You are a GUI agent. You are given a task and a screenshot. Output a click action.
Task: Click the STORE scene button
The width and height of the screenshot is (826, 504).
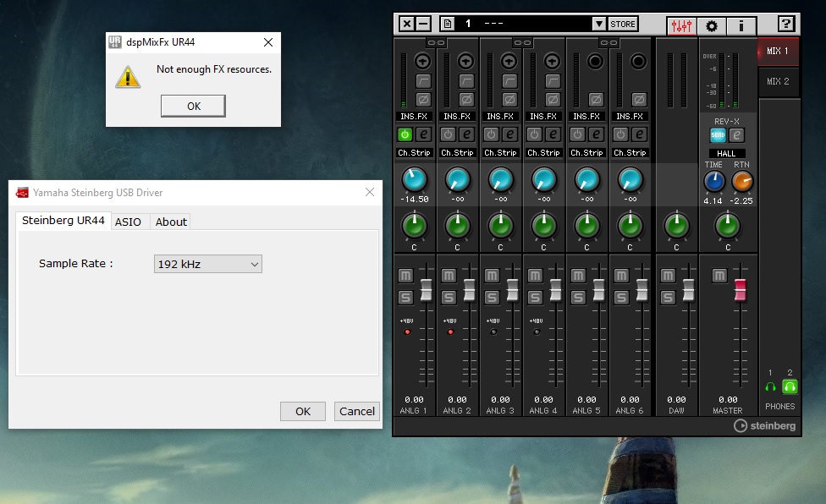[623, 24]
